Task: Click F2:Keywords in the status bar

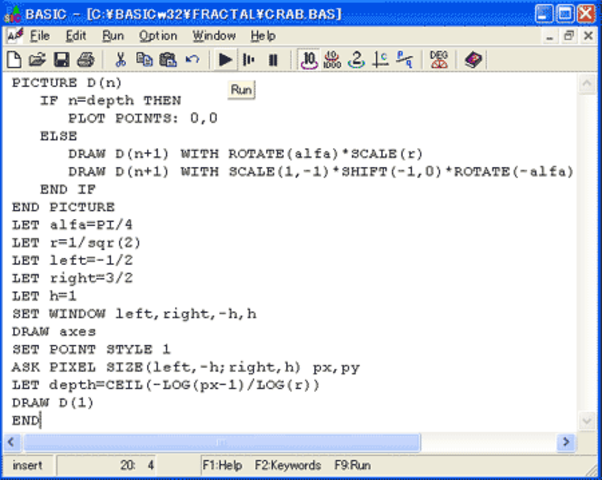Action: [288, 465]
